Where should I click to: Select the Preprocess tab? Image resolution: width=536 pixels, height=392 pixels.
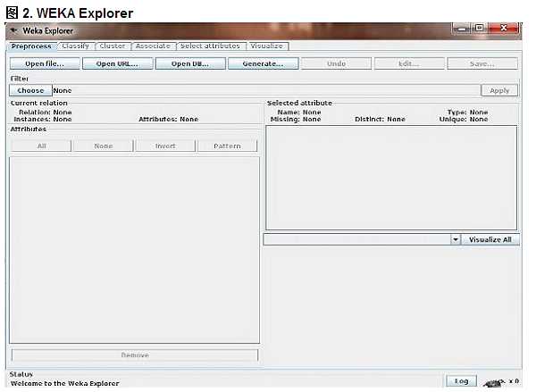(x=31, y=46)
